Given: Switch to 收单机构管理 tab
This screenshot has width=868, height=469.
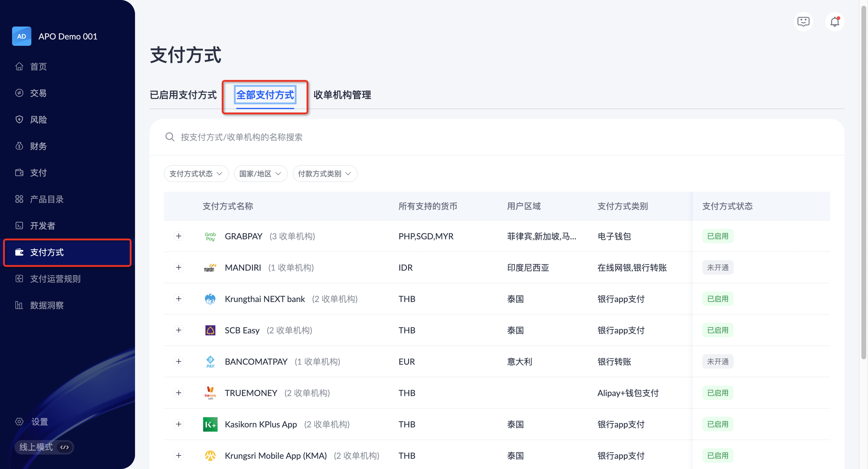Looking at the screenshot, I should [342, 95].
